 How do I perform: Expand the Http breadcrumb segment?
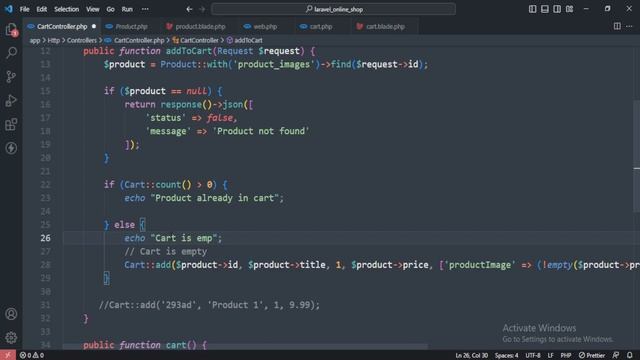53,40
